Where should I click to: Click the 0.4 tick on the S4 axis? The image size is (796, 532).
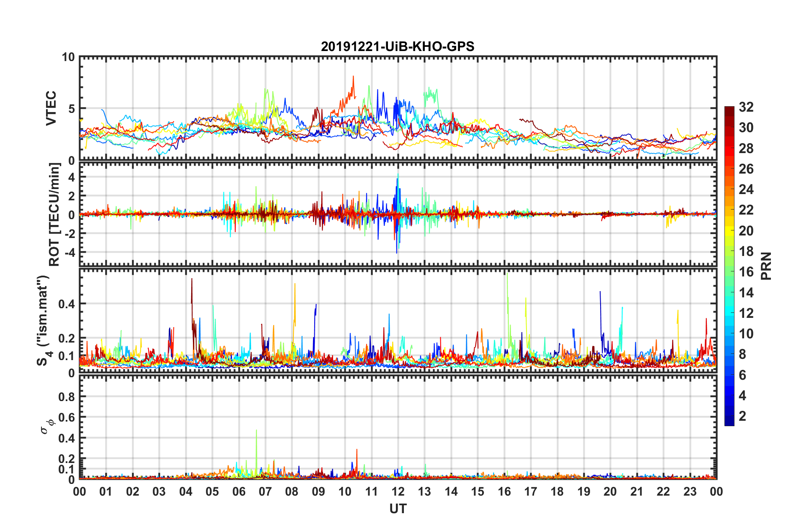pyautogui.click(x=67, y=304)
